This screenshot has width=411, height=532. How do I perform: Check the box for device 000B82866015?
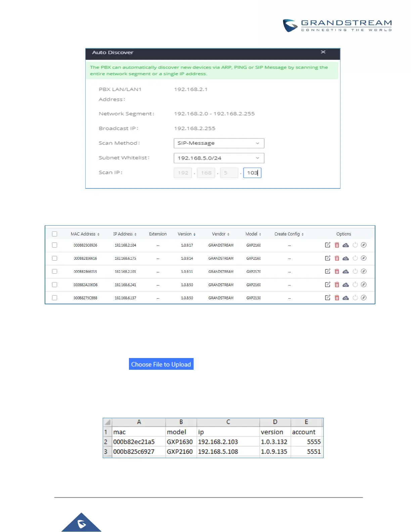coord(54,271)
